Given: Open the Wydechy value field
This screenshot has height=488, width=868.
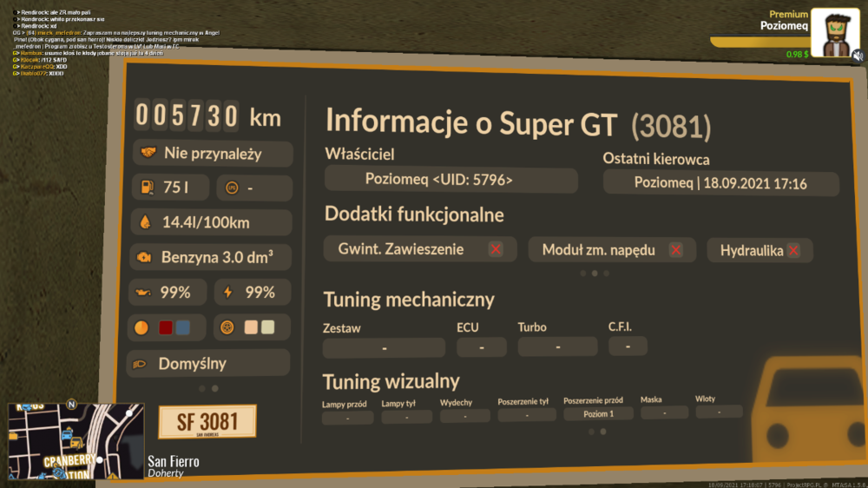Looking at the screenshot, I should pyautogui.click(x=465, y=416).
